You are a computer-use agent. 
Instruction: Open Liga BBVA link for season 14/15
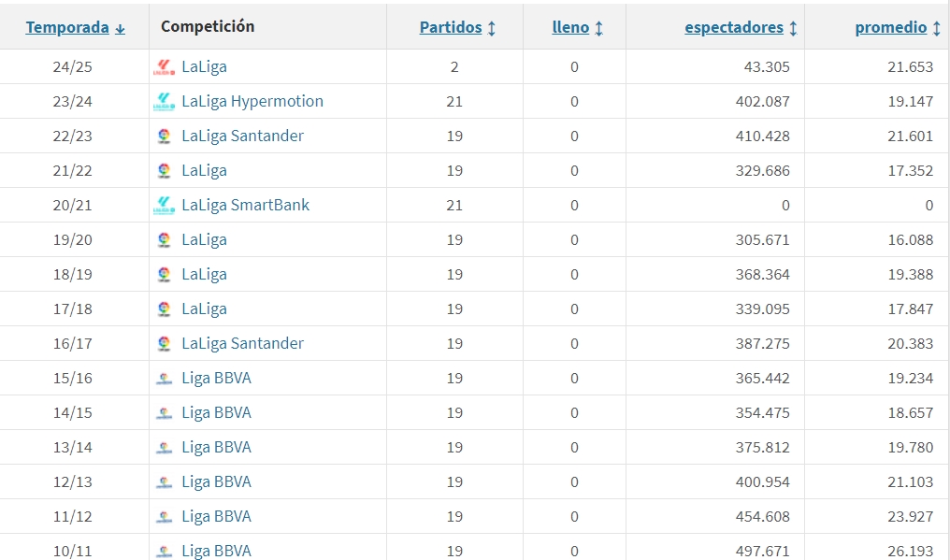(x=216, y=412)
